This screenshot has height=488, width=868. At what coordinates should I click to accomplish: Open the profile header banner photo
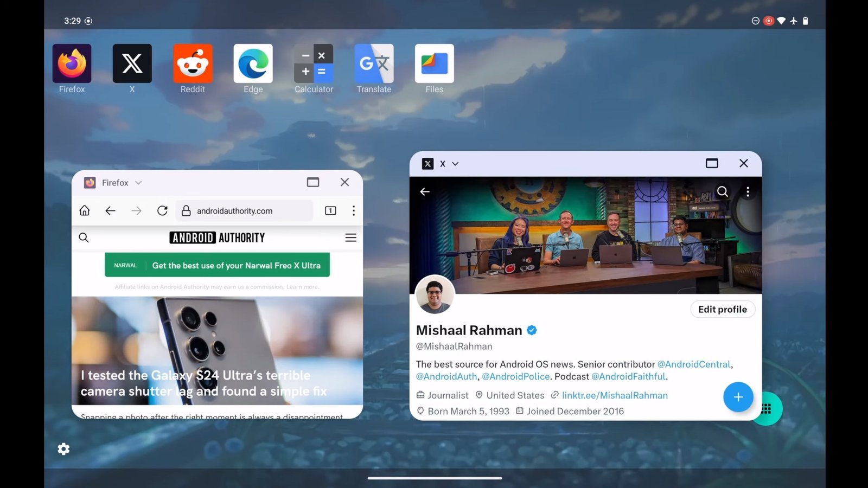tap(586, 235)
